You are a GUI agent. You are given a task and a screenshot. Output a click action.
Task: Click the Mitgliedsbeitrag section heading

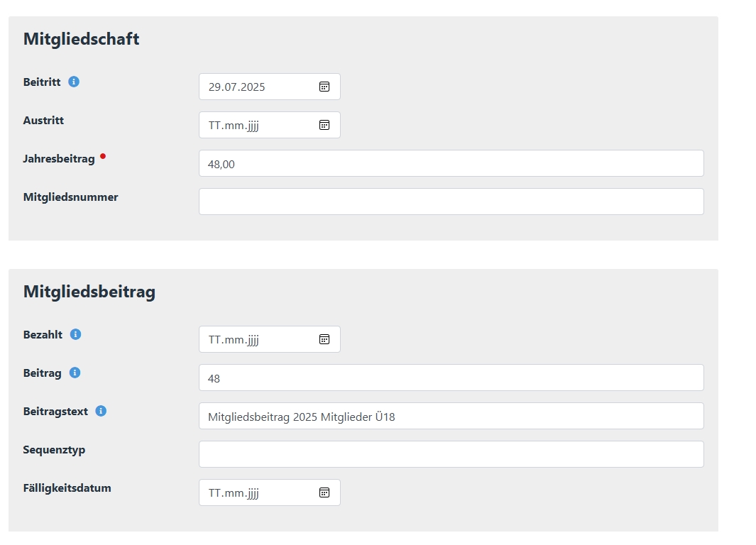point(89,292)
